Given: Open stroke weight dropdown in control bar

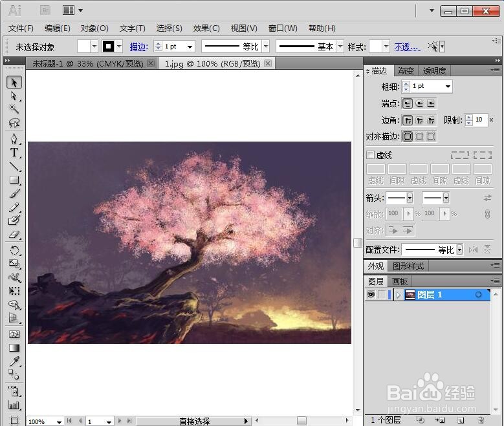Looking at the screenshot, I should pos(190,47).
